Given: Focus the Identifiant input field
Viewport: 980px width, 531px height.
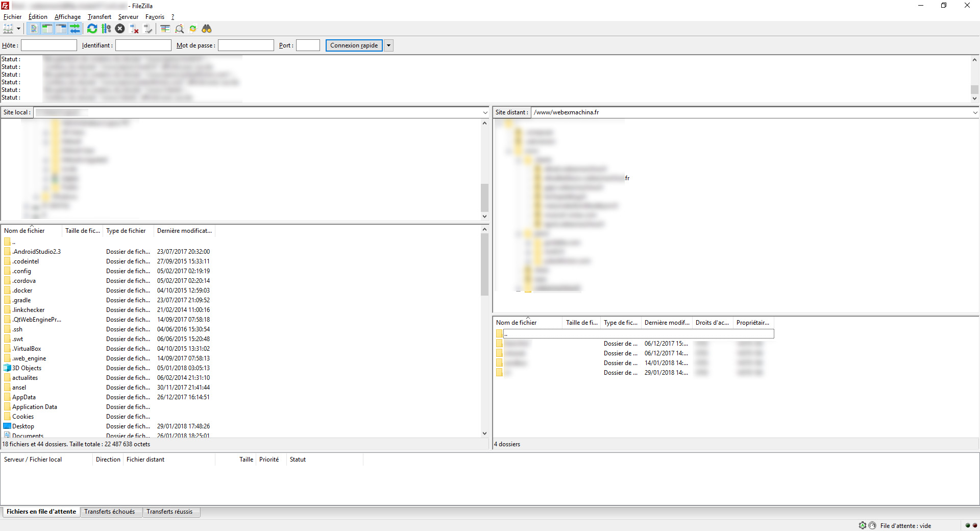Looking at the screenshot, I should [x=143, y=45].
